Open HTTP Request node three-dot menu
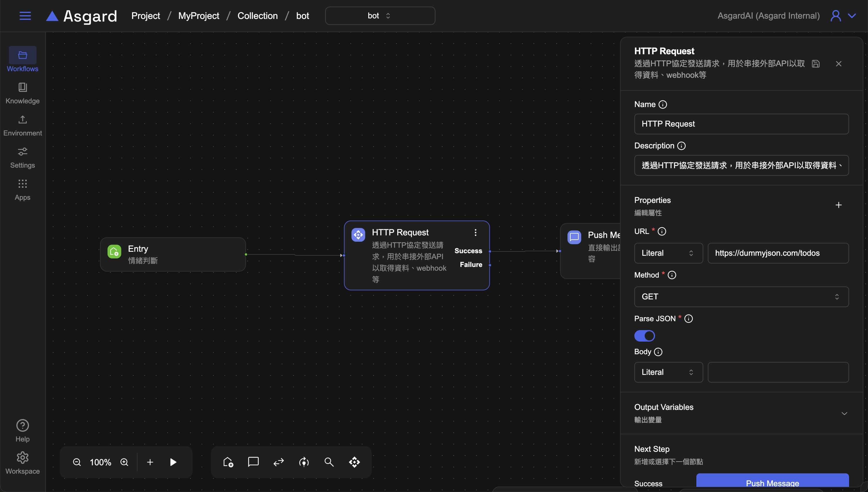The width and height of the screenshot is (868, 492). tap(475, 233)
